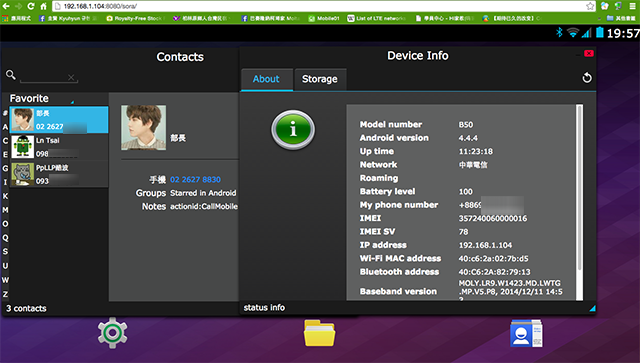Open the browser hamburger menu
The height and width of the screenshot is (363, 640).
tap(632, 6)
